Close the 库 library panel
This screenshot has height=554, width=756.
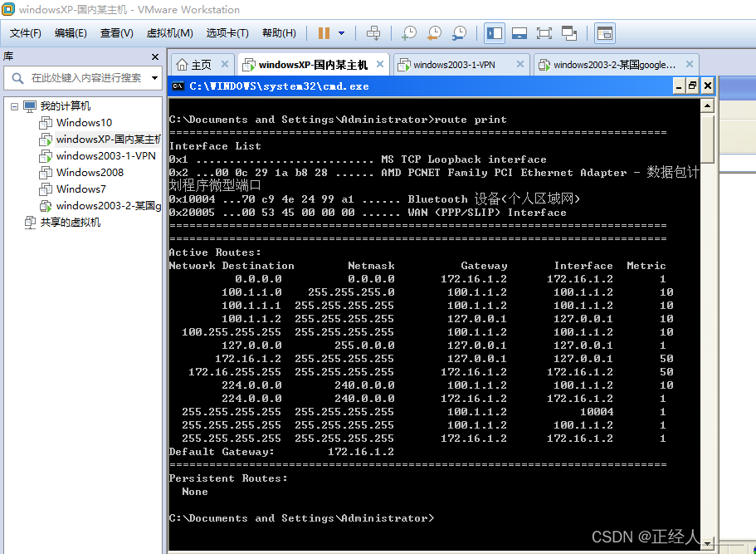point(154,57)
